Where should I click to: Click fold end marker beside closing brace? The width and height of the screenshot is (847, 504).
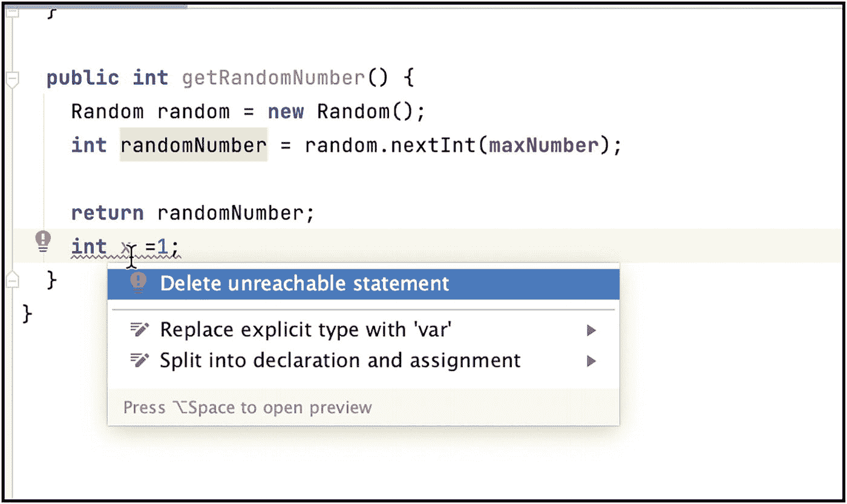click(x=12, y=279)
